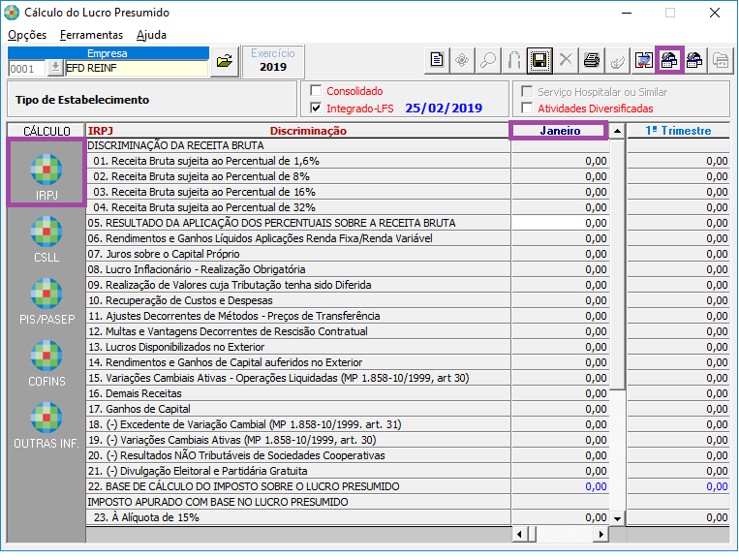Click the Exercício 2019 box
739x560 pixels.
[x=273, y=61]
